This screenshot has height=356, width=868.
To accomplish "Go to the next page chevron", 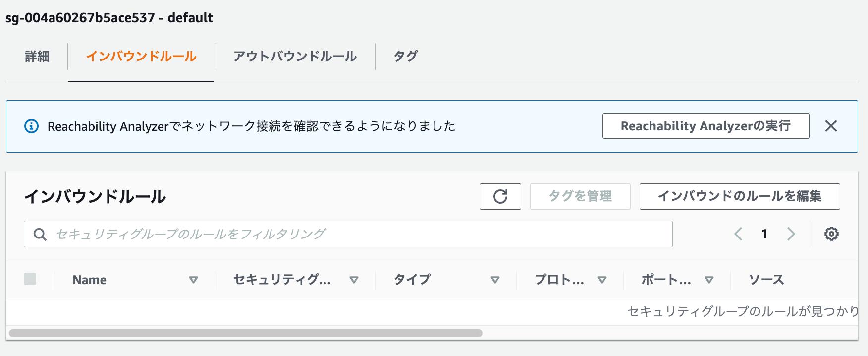I will coord(791,234).
